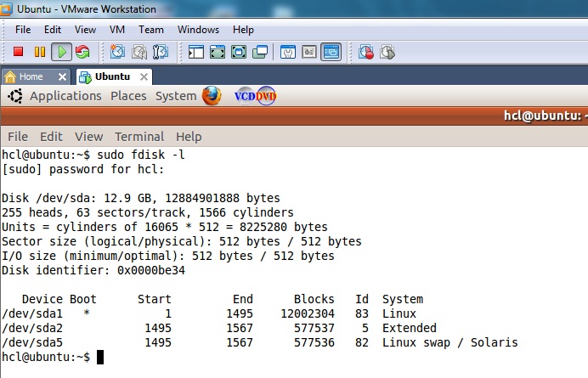Open the VM menu
Image resolution: width=588 pixels, height=378 pixels.
[117, 30]
